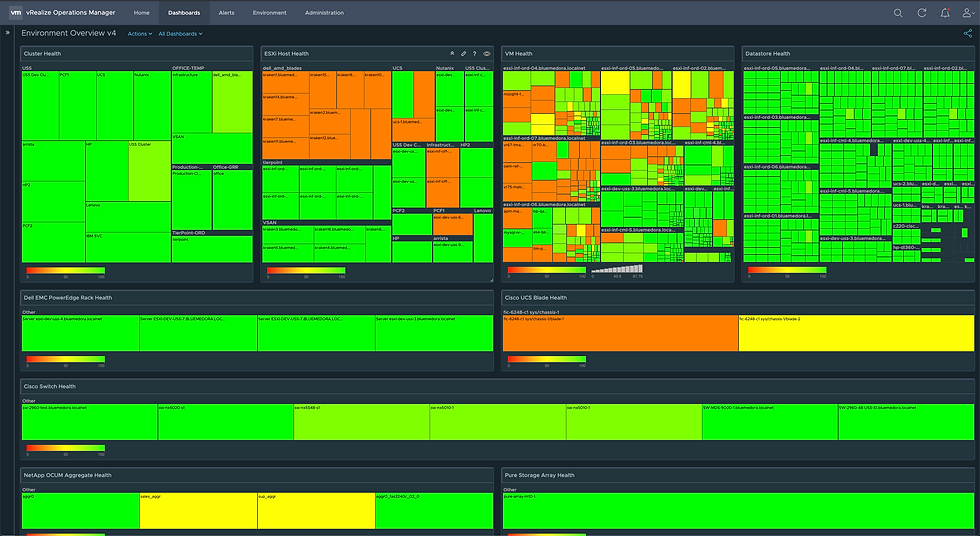
Task: Select the sw-2960-test switch cell
Action: click(x=90, y=422)
